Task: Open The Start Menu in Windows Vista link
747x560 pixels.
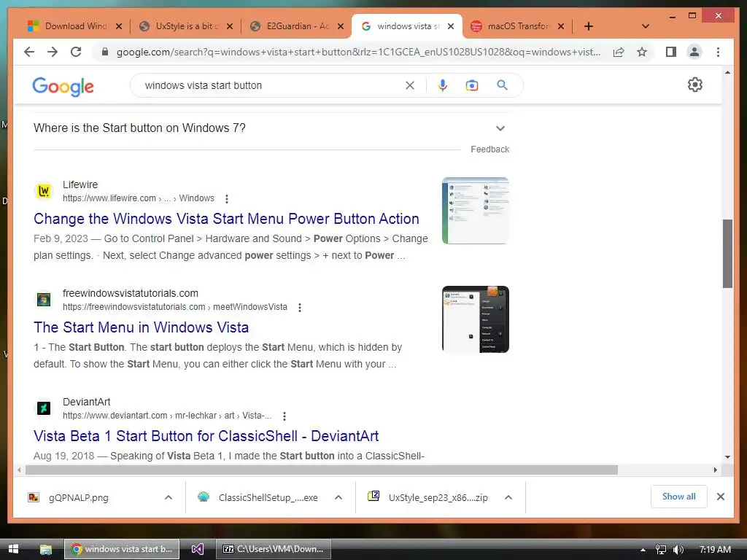Action: 141,327
